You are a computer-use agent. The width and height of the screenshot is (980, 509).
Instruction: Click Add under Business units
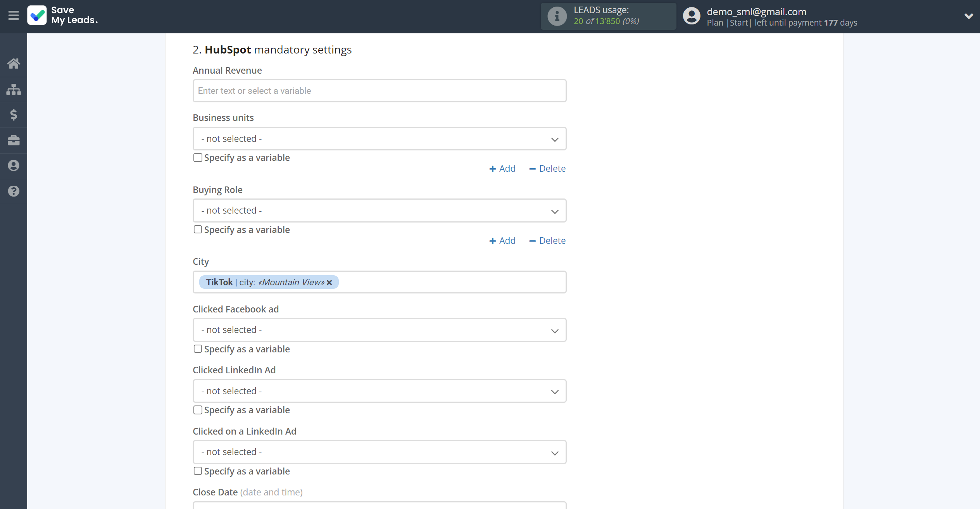[502, 169]
